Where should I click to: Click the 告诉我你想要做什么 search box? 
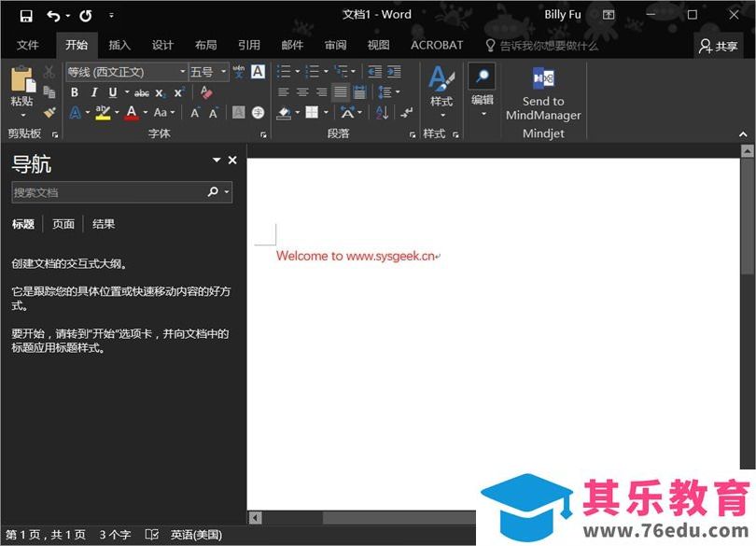542,46
